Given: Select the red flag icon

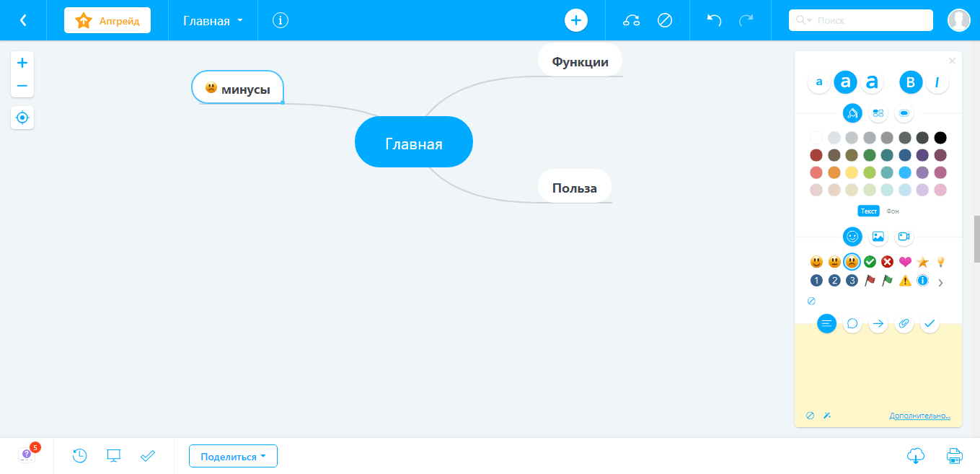Looking at the screenshot, I should tap(870, 281).
